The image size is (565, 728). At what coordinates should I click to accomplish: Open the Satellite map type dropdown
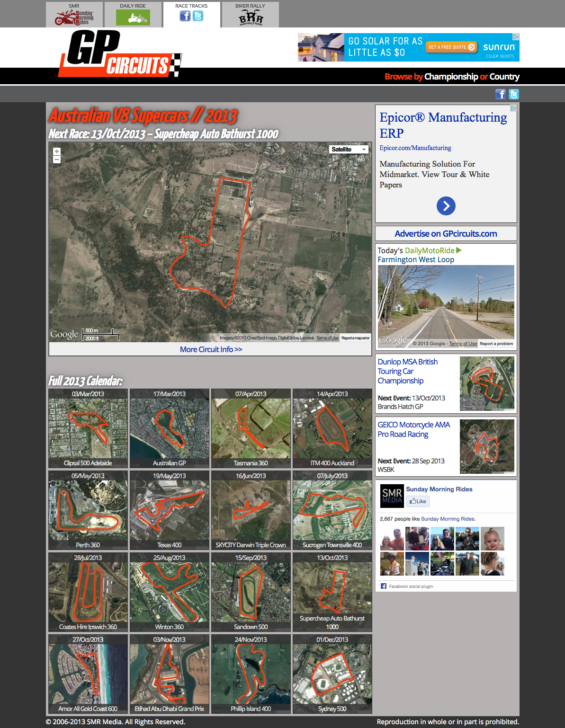tap(349, 149)
